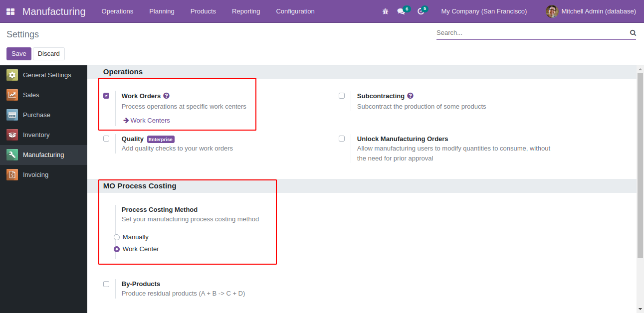Switch to Sales settings tab

44,95
